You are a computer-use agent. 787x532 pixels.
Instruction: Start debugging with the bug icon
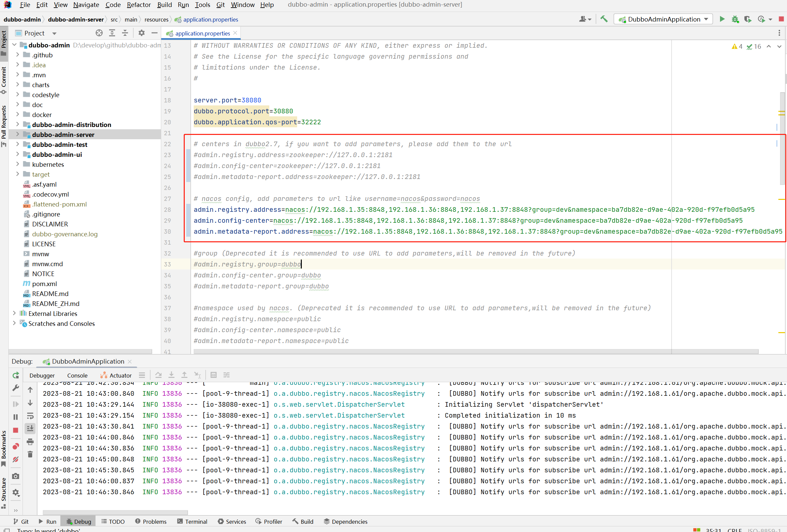[x=735, y=19]
